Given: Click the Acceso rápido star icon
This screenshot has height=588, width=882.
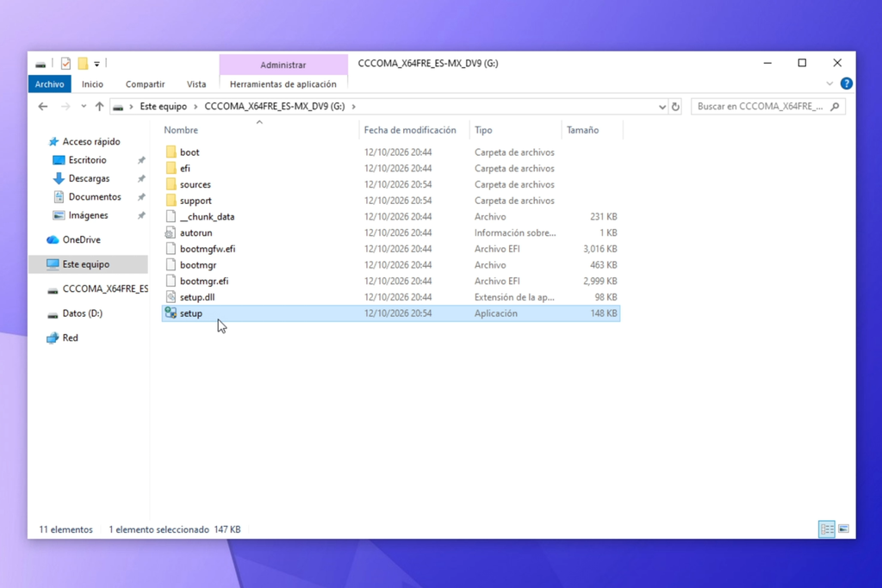Looking at the screenshot, I should [x=53, y=142].
